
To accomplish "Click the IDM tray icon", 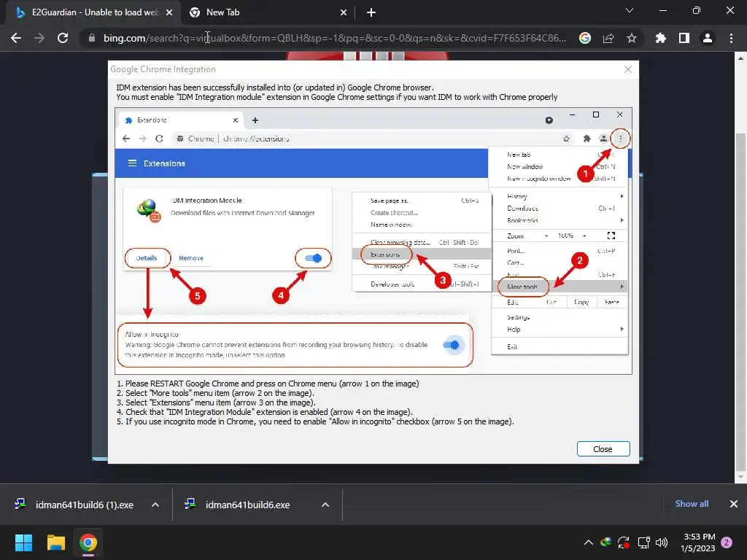I will pyautogui.click(x=606, y=542).
